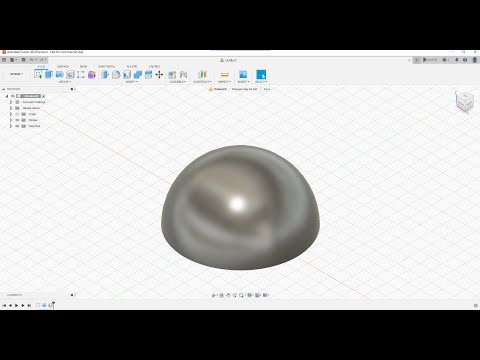Open the user profile icon
The width and height of the screenshot is (480, 360).
click(x=475, y=60)
